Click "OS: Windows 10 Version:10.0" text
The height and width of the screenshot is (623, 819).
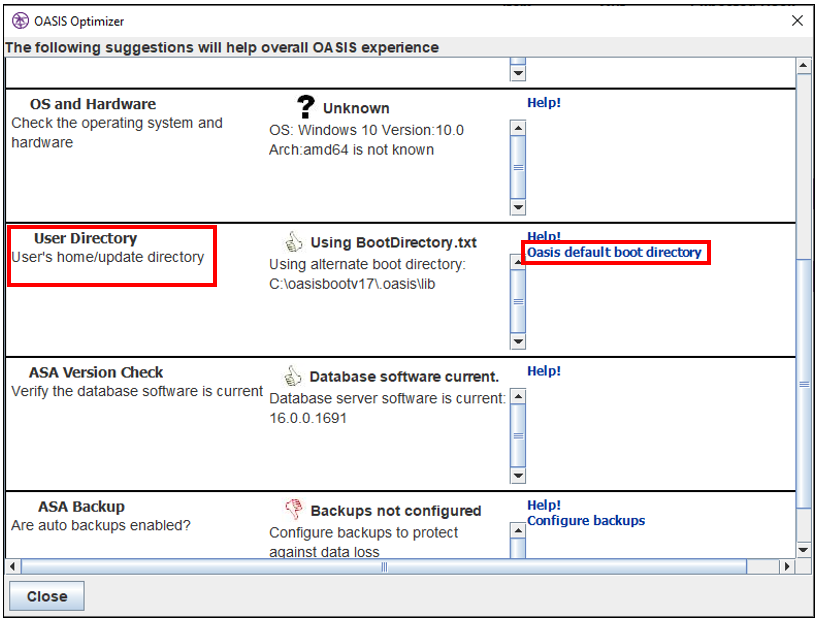(x=366, y=130)
